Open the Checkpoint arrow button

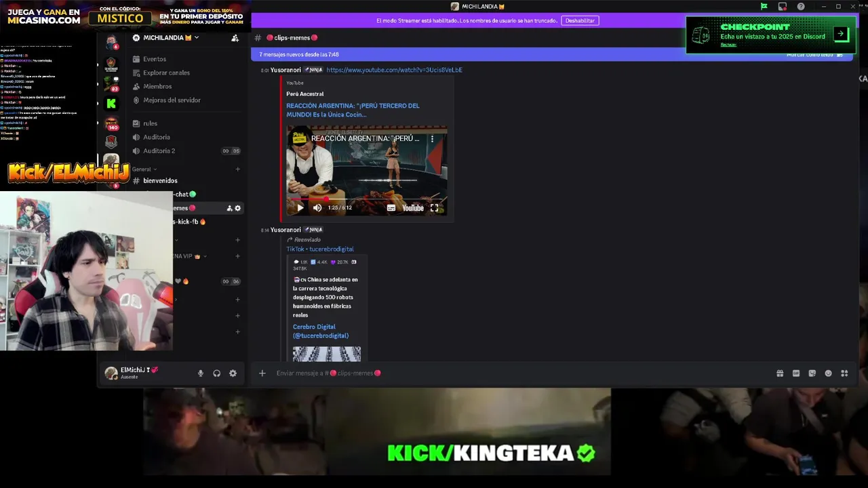click(840, 33)
